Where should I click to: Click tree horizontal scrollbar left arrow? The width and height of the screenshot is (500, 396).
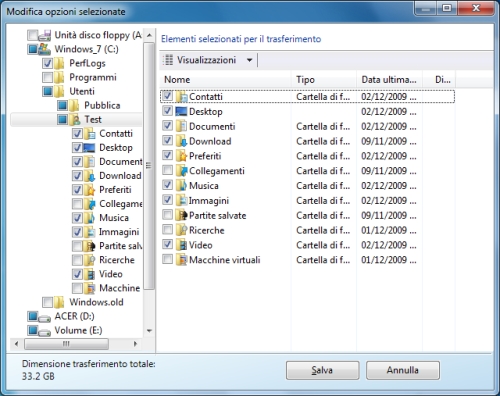coord(17,344)
